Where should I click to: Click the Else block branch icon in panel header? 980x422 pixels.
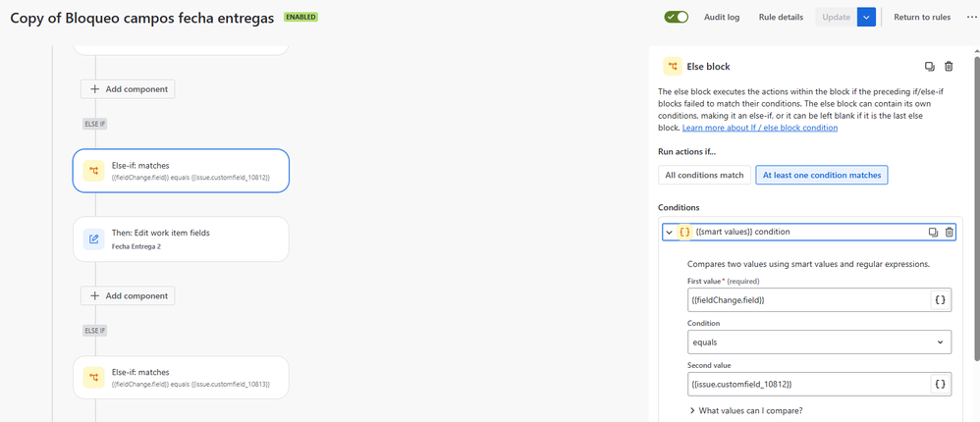point(673,66)
